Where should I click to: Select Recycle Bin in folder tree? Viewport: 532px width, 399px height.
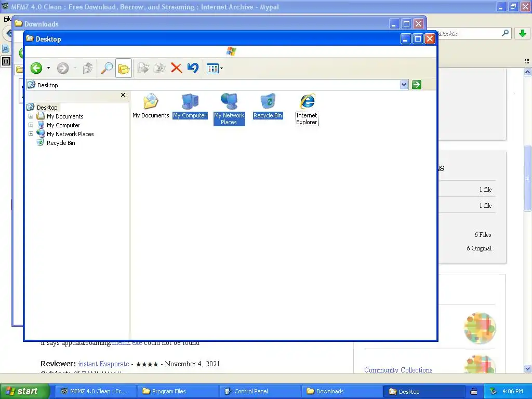(61, 143)
